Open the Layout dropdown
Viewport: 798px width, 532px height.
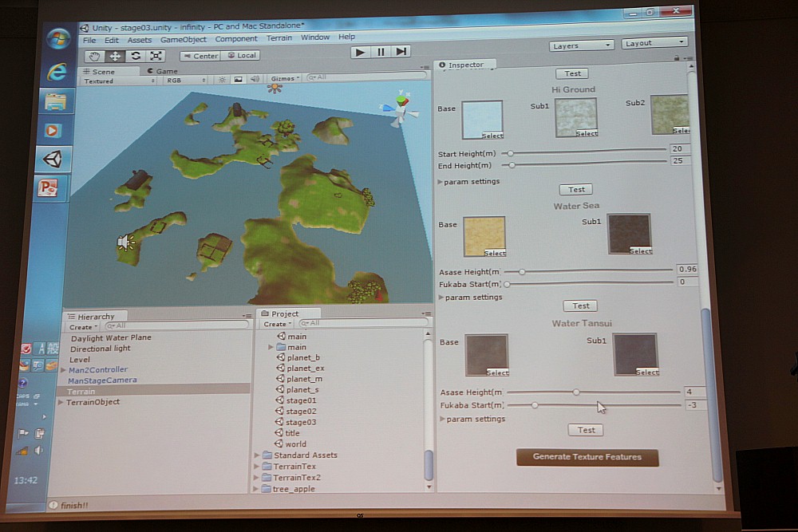click(654, 43)
